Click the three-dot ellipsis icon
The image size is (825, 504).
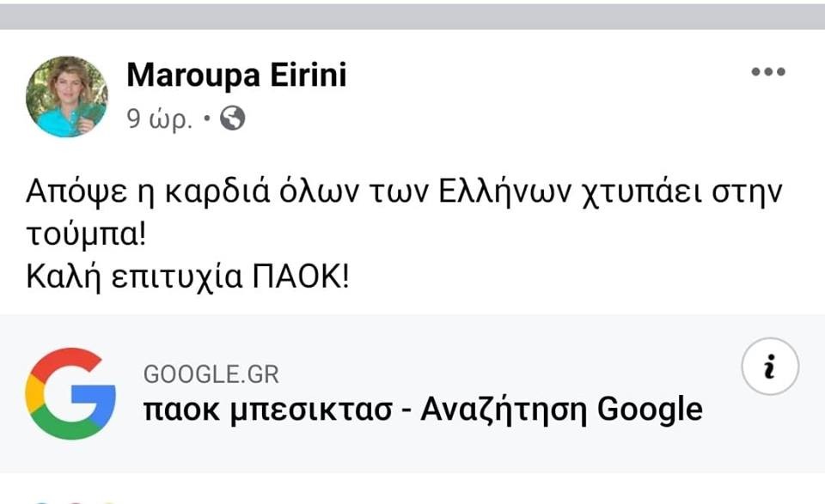(767, 70)
